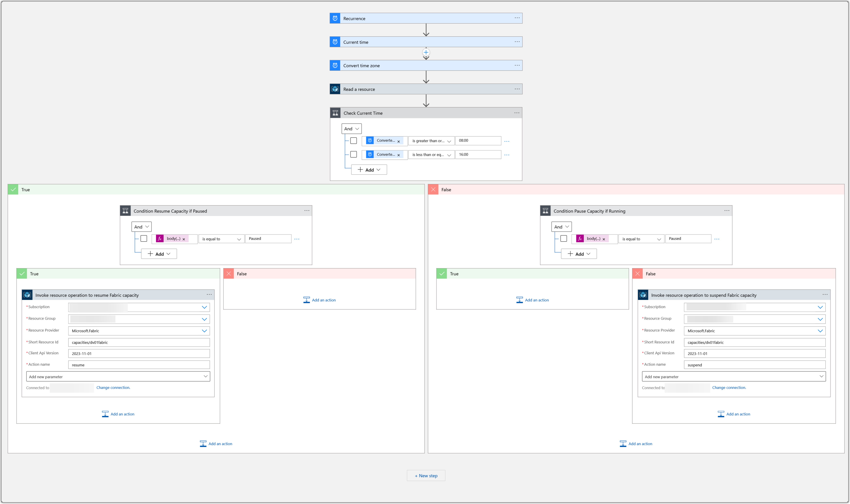Click the Condition Pause Capacity if Running icon
The height and width of the screenshot is (504, 850).
click(x=545, y=211)
